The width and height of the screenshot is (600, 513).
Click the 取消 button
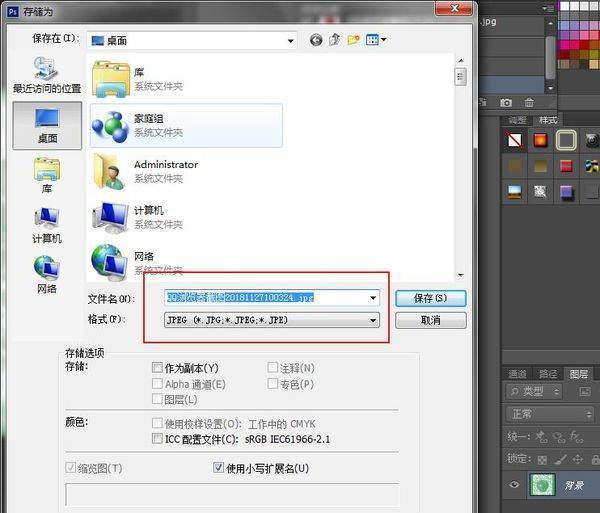(x=430, y=321)
